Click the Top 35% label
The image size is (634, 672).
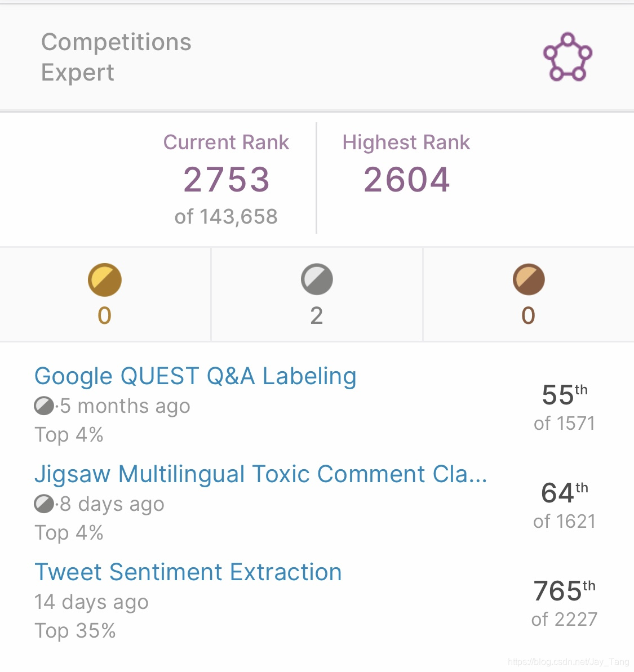pos(75,631)
